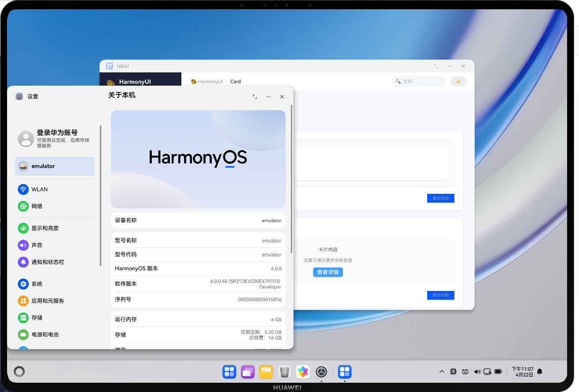Maximize the Settings window
This screenshot has width=579, height=392.
[x=255, y=97]
